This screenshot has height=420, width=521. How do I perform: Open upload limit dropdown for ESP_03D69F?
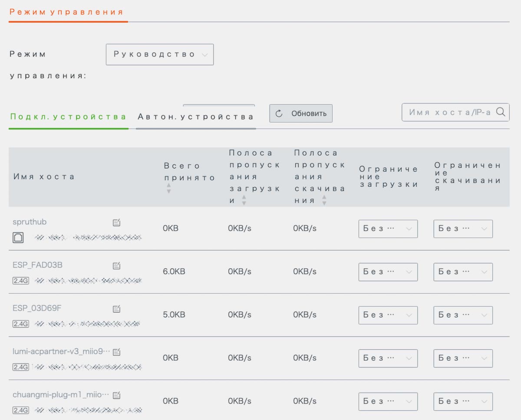pos(388,315)
